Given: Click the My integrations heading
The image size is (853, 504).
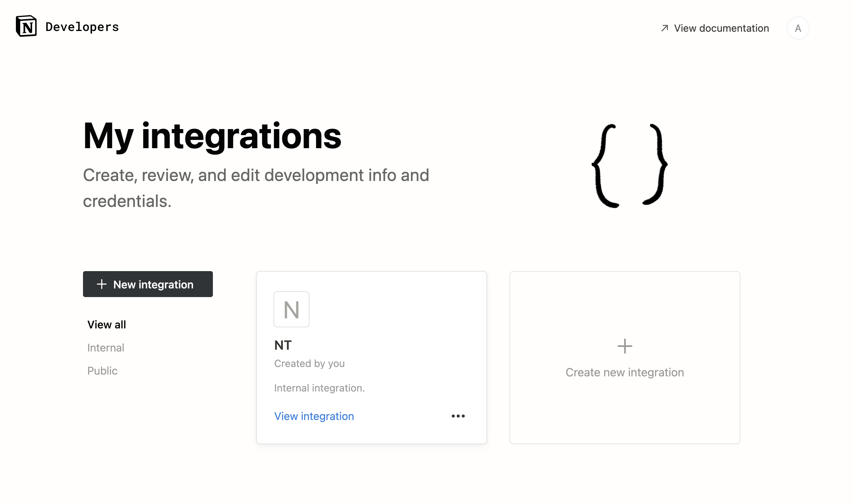Looking at the screenshot, I should (212, 136).
